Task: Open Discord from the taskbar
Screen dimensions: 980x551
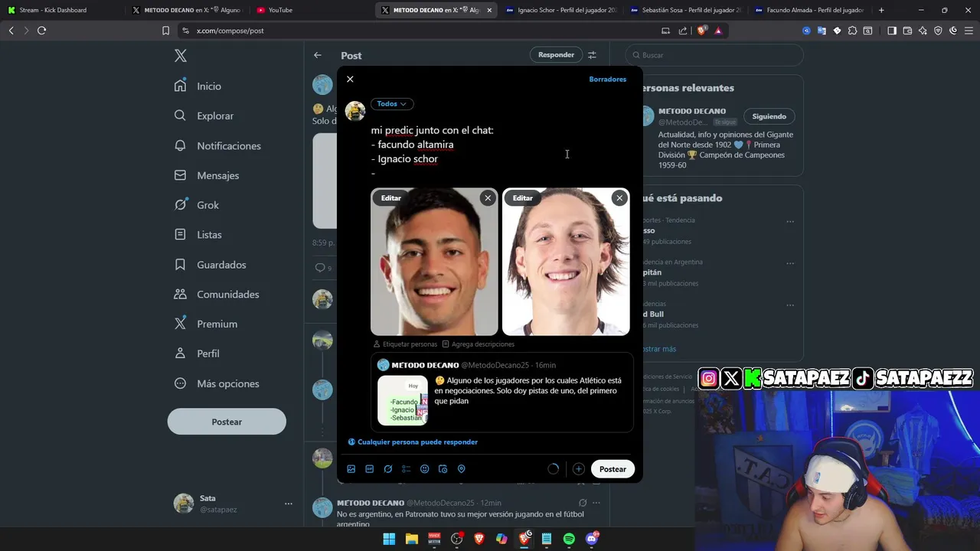Action: [592, 539]
